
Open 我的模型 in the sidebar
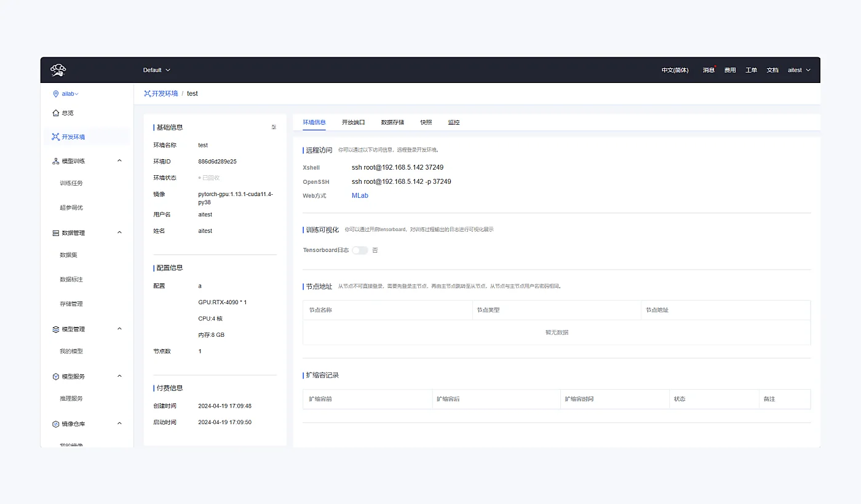point(71,352)
